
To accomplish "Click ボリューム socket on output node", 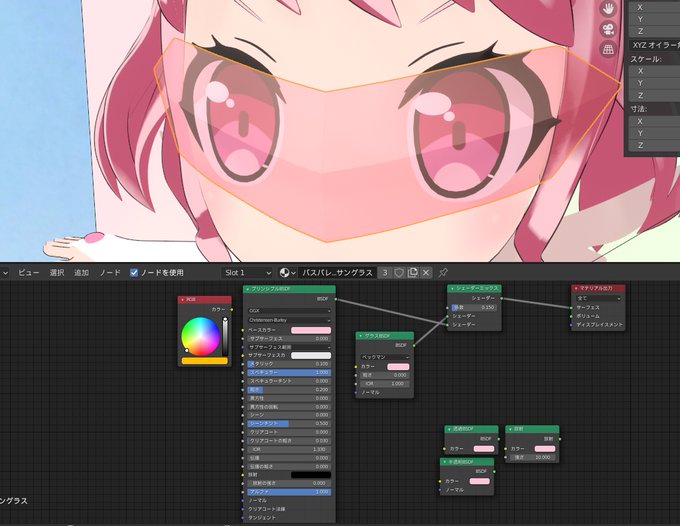I will pyautogui.click(x=571, y=316).
